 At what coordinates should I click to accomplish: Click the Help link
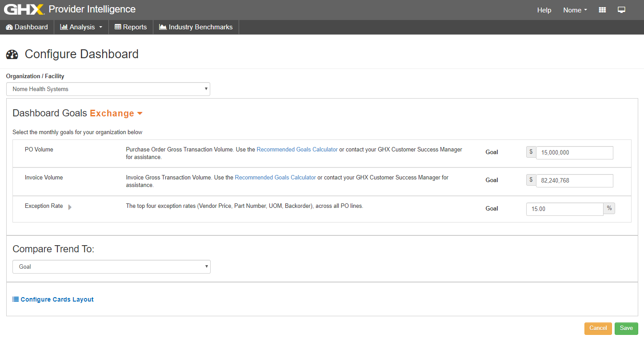544,10
